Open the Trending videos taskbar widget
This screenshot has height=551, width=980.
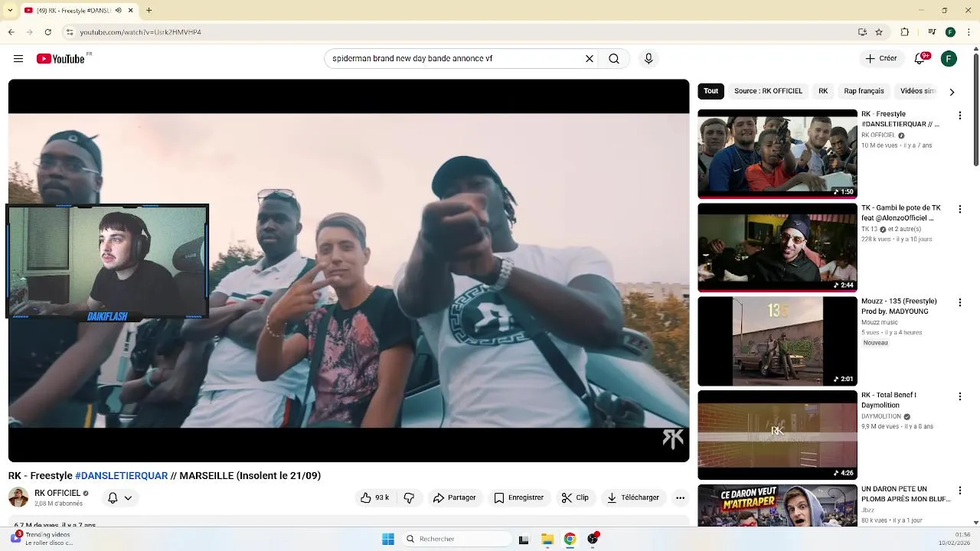click(42, 539)
